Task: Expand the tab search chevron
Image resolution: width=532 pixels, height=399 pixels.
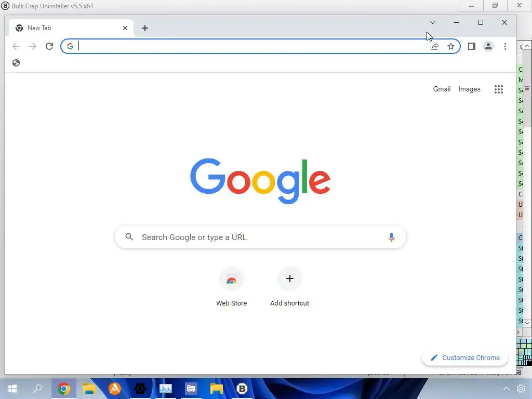Action: point(433,22)
